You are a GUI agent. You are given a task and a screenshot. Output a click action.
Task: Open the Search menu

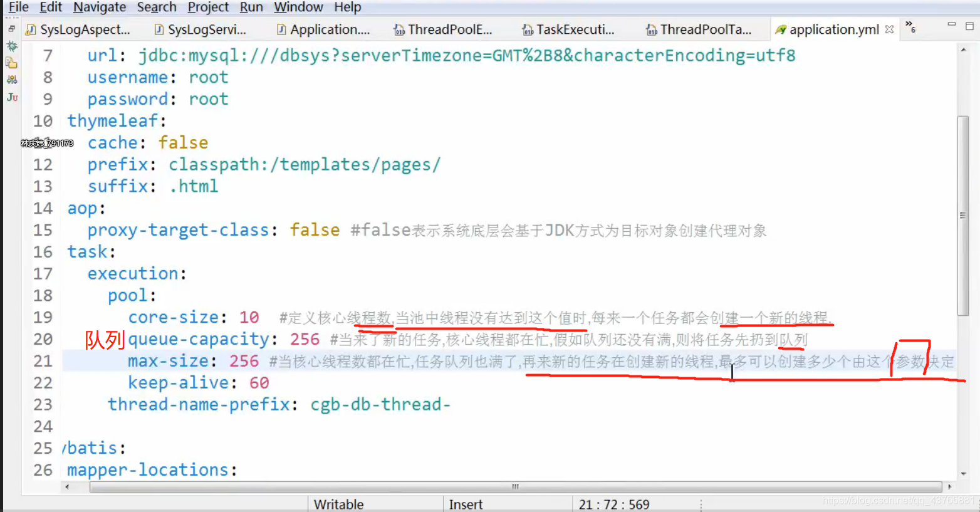(157, 7)
